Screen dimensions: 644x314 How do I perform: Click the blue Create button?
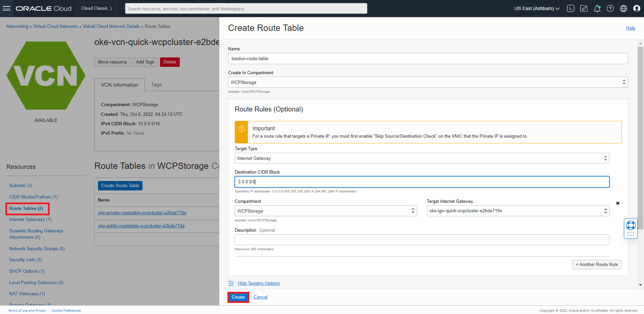pos(238,297)
